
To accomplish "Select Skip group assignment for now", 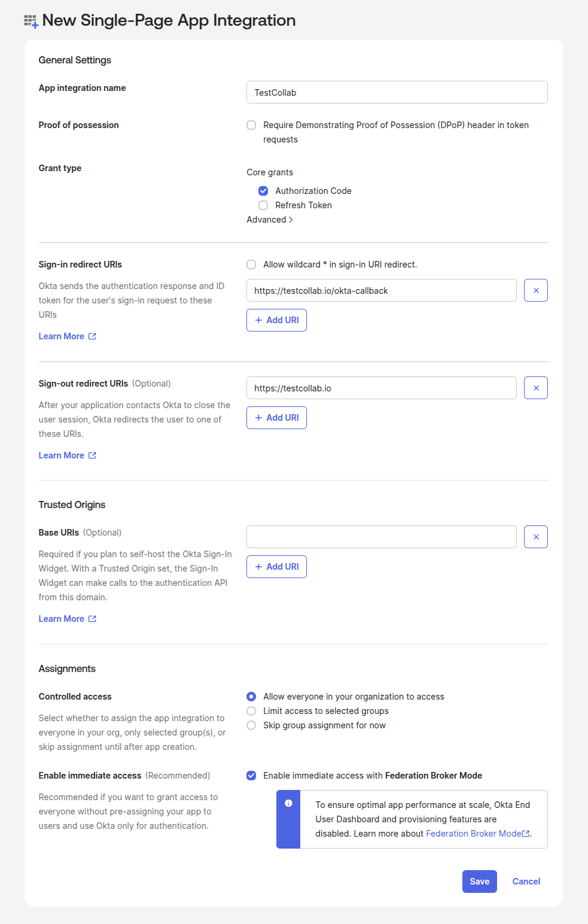I will tap(251, 725).
